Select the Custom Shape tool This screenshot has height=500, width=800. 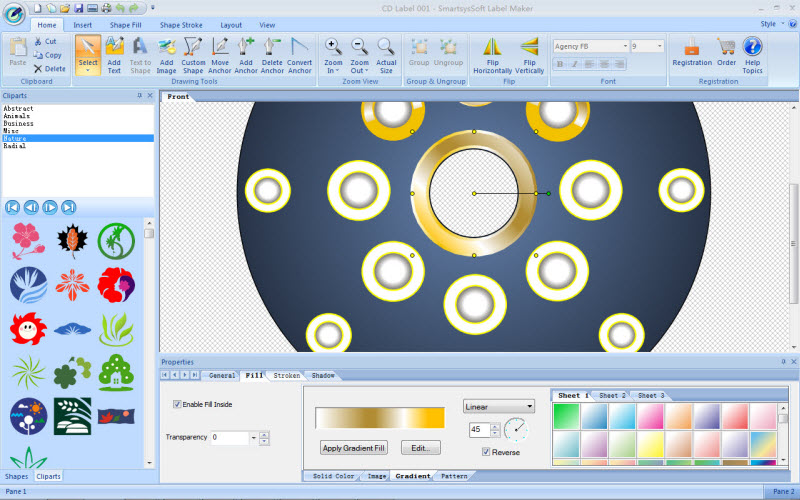tap(193, 52)
